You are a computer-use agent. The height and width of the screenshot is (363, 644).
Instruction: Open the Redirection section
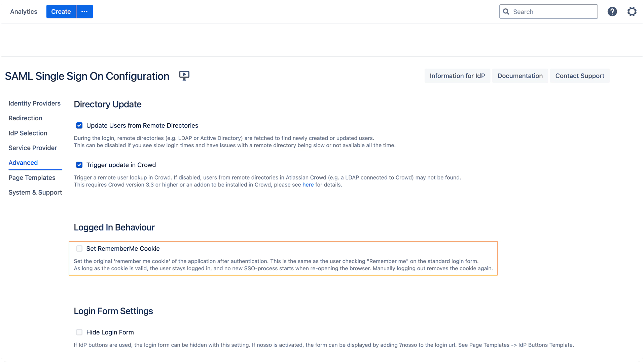point(25,118)
